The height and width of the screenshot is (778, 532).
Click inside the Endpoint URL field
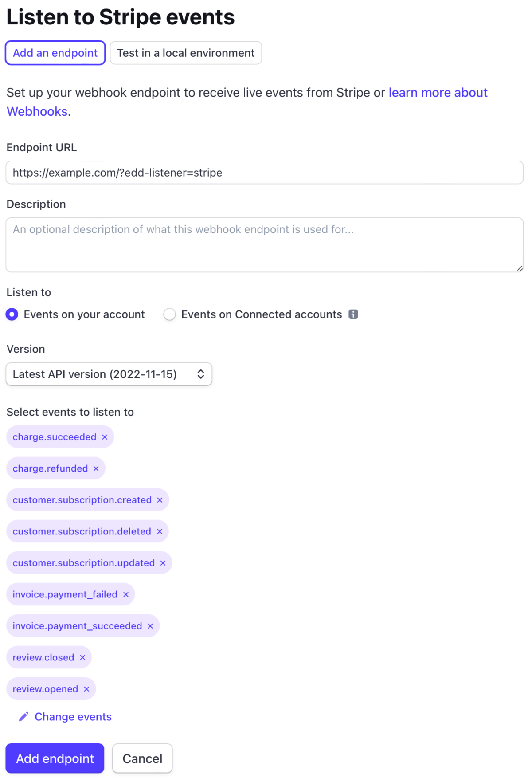coord(265,173)
